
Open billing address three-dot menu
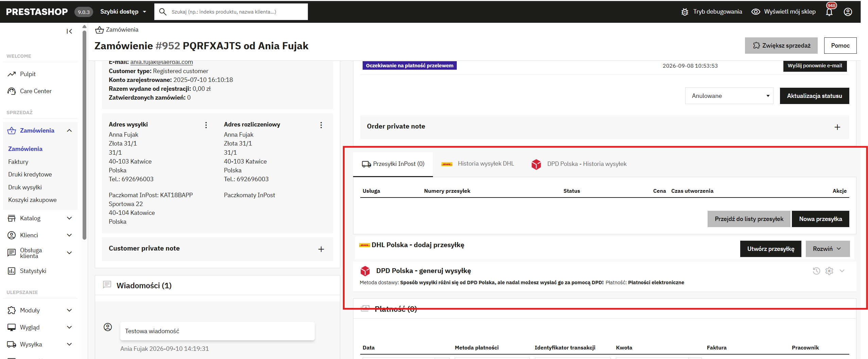(x=321, y=125)
